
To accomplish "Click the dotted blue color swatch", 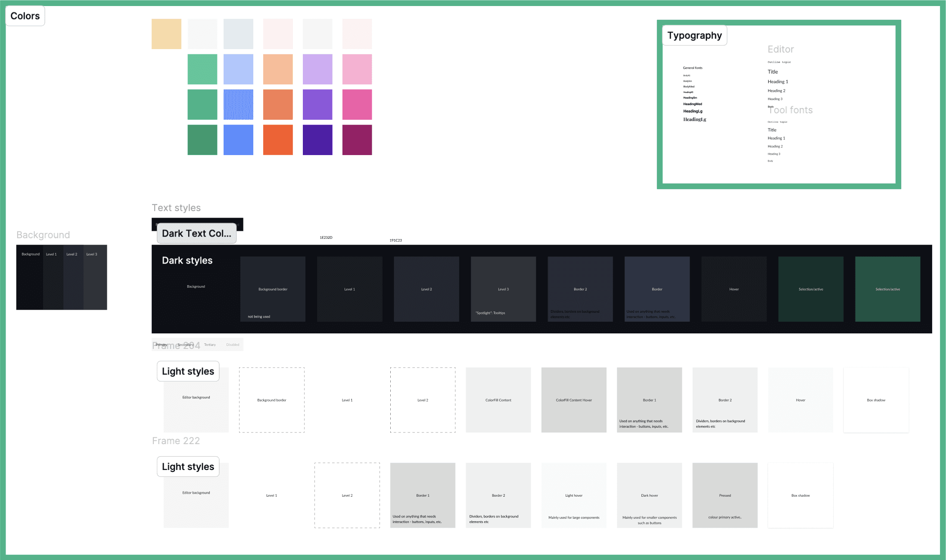I will (238, 105).
